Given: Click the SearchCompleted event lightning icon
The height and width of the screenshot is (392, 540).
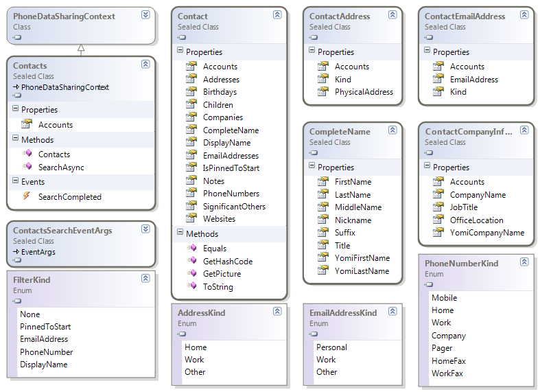Looking at the screenshot, I should click(x=27, y=196).
